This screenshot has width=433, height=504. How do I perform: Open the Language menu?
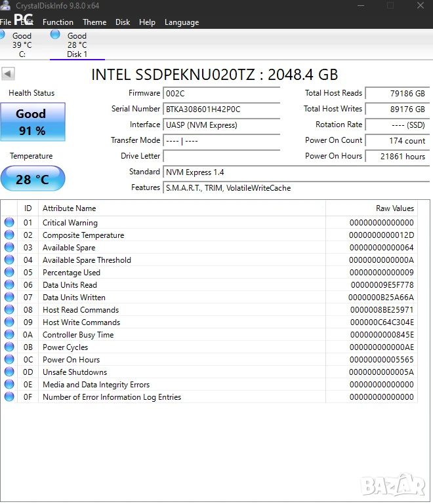[x=182, y=22]
